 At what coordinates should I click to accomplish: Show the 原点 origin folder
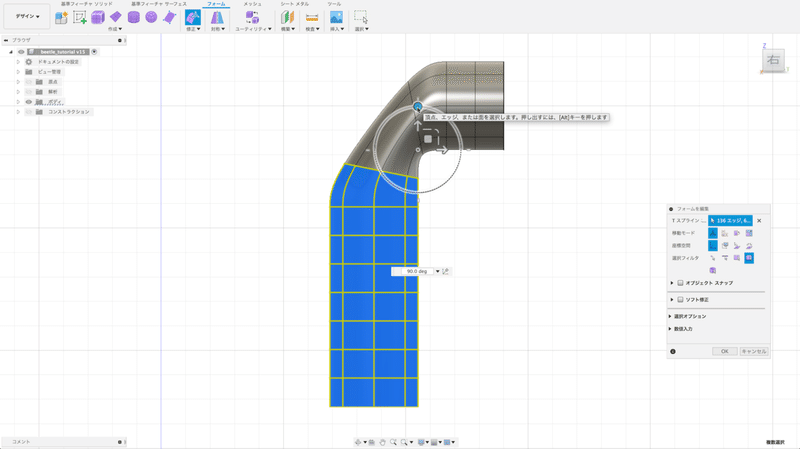29,82
